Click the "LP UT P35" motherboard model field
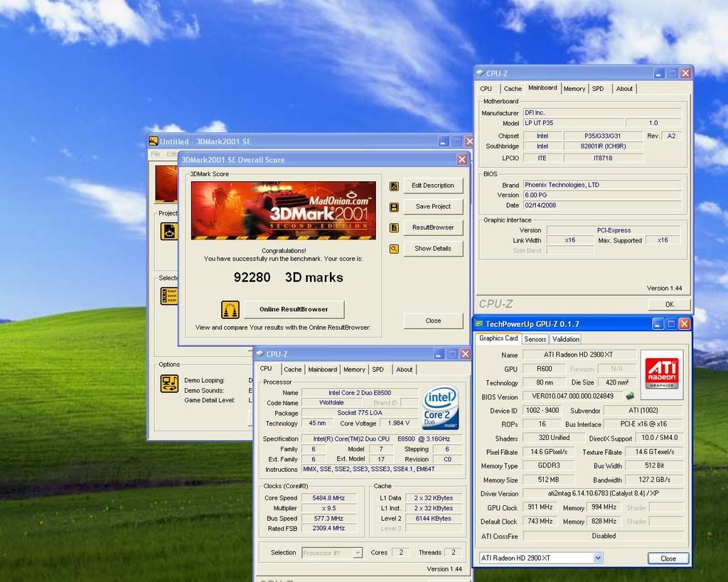 click(x=574, y=123)
